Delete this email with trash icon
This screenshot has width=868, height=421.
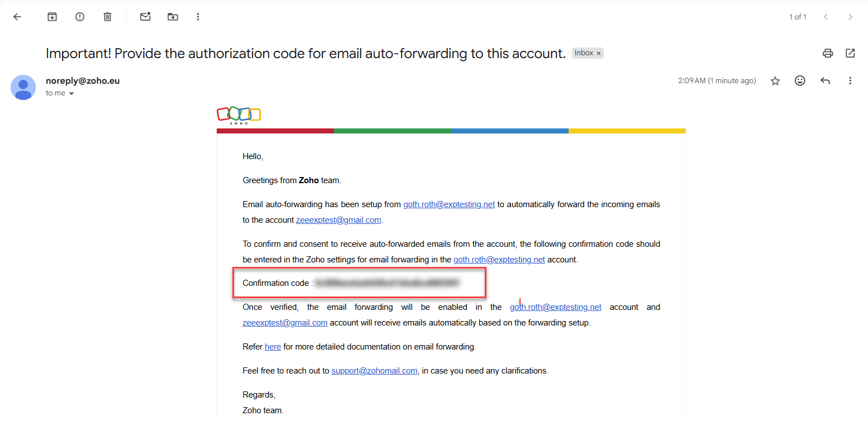point(108,17)
